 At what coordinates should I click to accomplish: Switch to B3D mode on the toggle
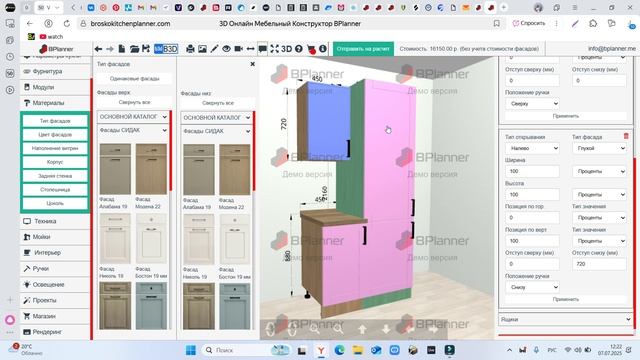coord(170,49)
